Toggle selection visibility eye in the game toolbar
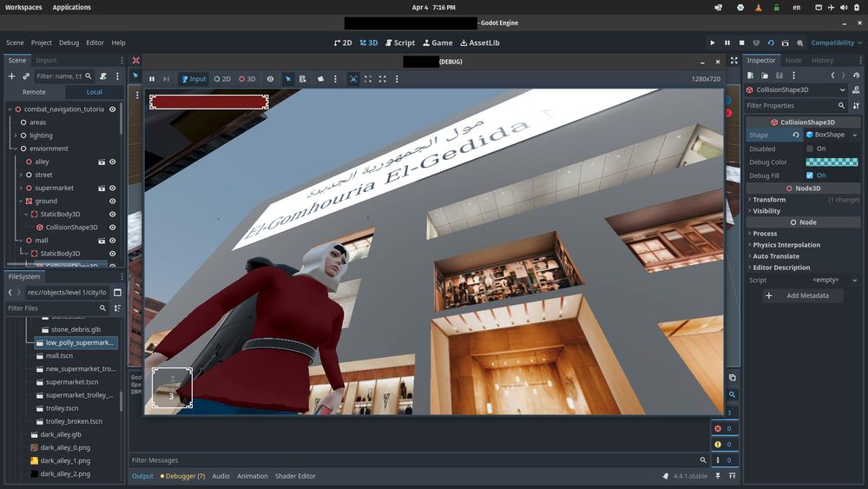This screenshot has height=489, width=868. [x=270, y=79]
